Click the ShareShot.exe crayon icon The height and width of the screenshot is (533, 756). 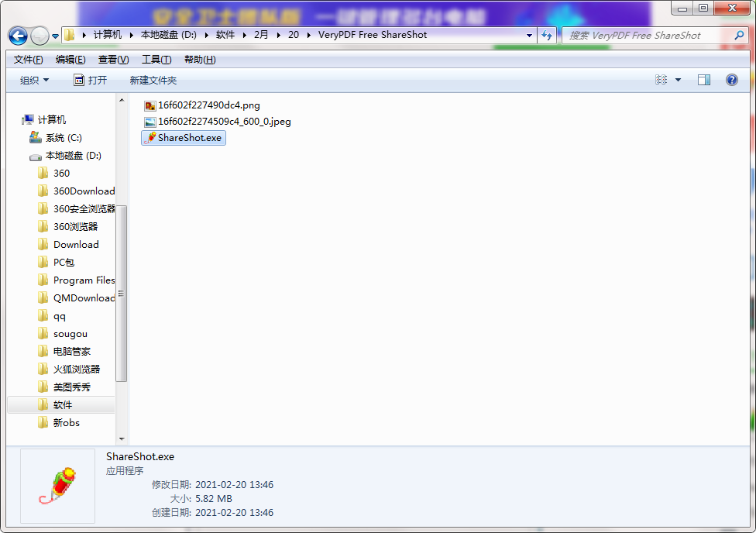pyautogui.click(x=150, y=138)
